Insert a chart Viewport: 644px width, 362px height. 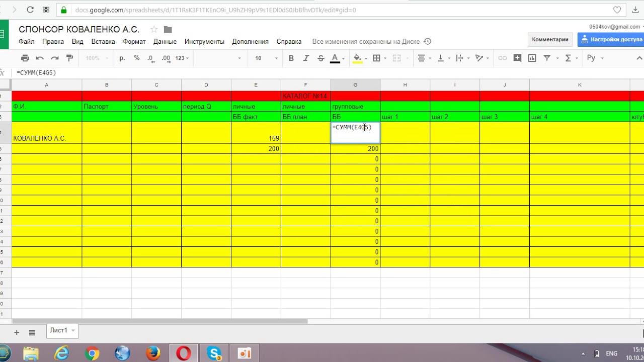click(532, 58)
